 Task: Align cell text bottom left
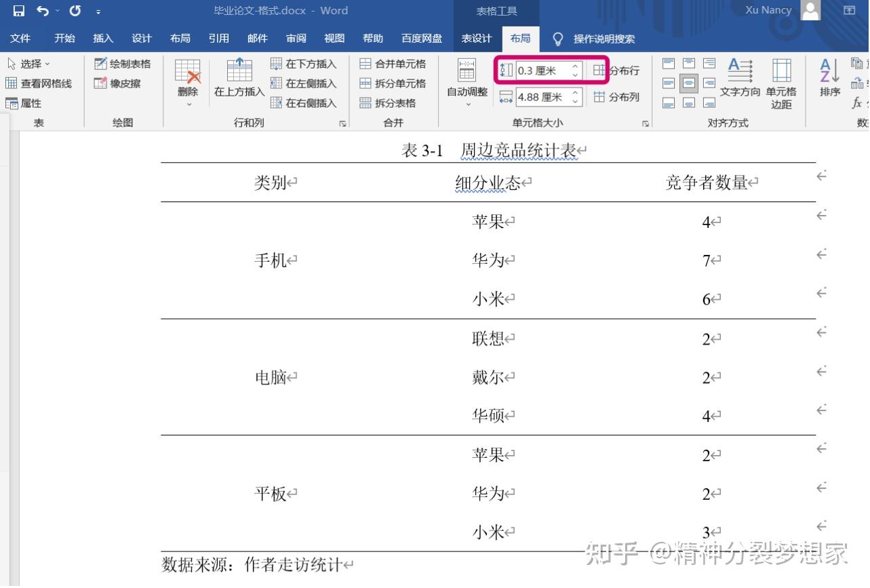pyautogui.click(x=669, y=103)
